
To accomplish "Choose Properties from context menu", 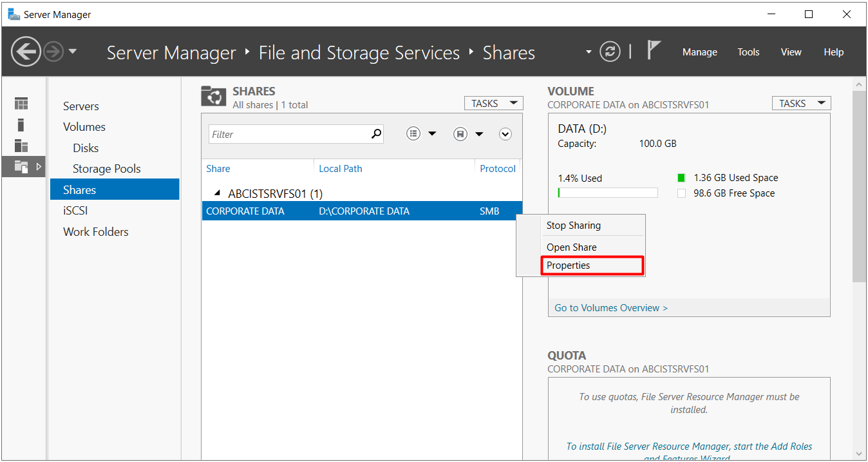I will 593,265.
